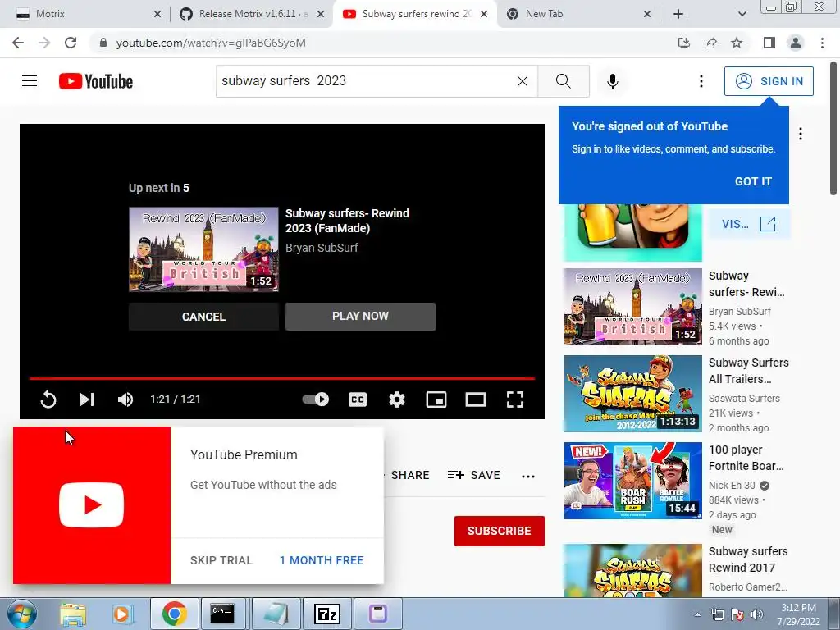Screen dimensions: 840x630
Task: Cancel the up next autoplay
Action: pyautogui.click(x=203, y=317)
